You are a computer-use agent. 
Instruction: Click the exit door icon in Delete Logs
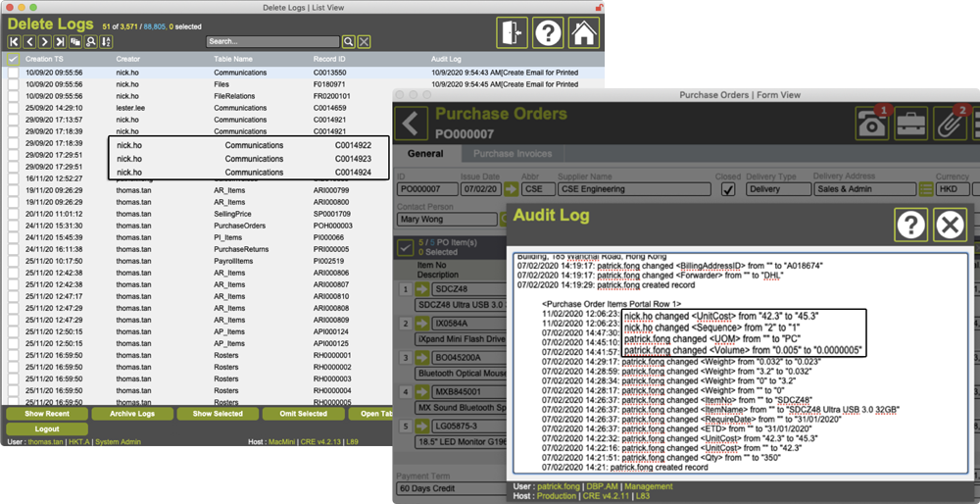pos(513,32)
